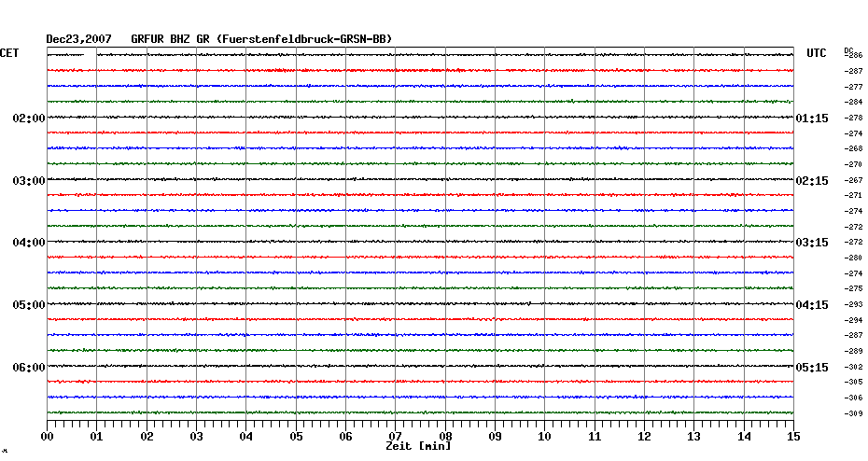Screen dimensions: 868x461
Task: Click minute tick label 12
Action: coord(644,437)
